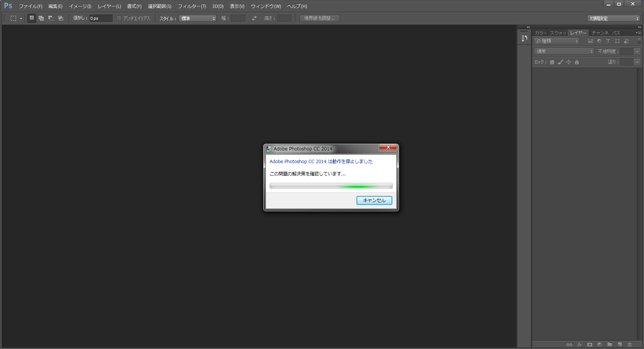
Task: Open the スタイル dropdown showing 標準
Action: coord(197,18)
